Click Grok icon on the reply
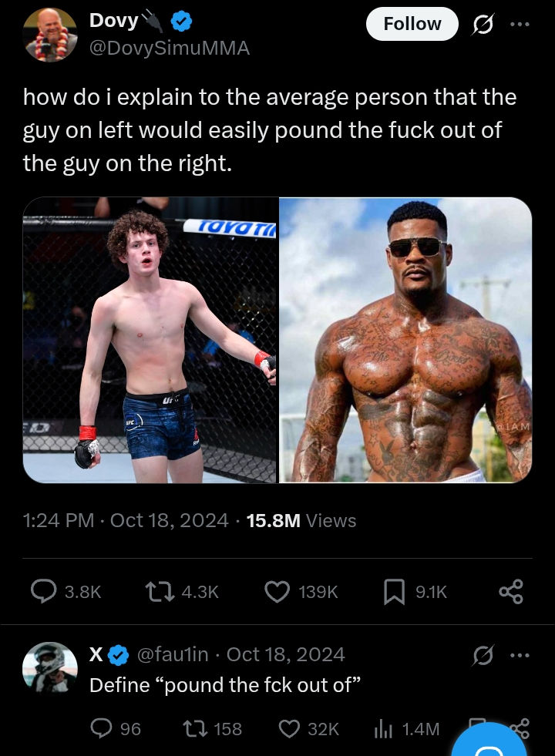This screenshot has height=756, width=555. coord(483,655)
